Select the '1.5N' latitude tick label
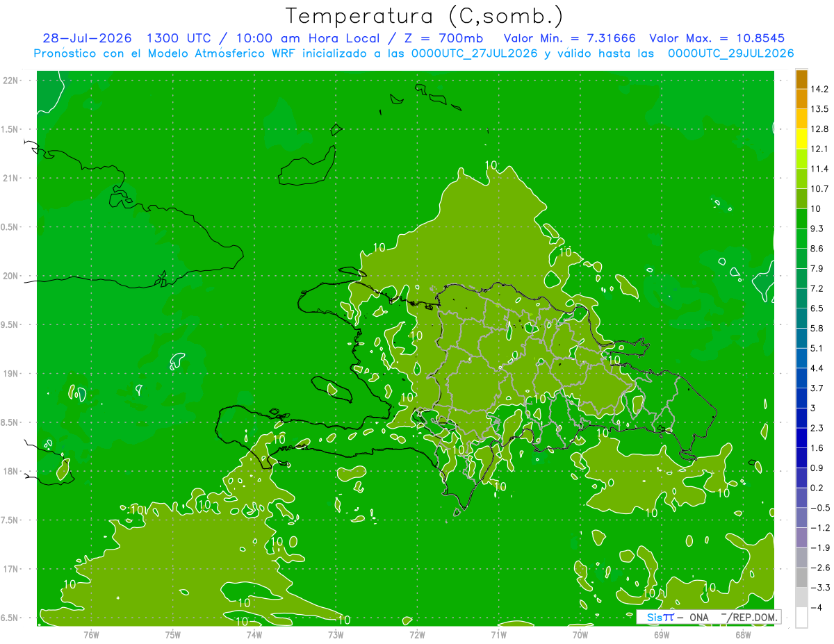The width and height of the screenshot is (834, 644). (9, 129)
